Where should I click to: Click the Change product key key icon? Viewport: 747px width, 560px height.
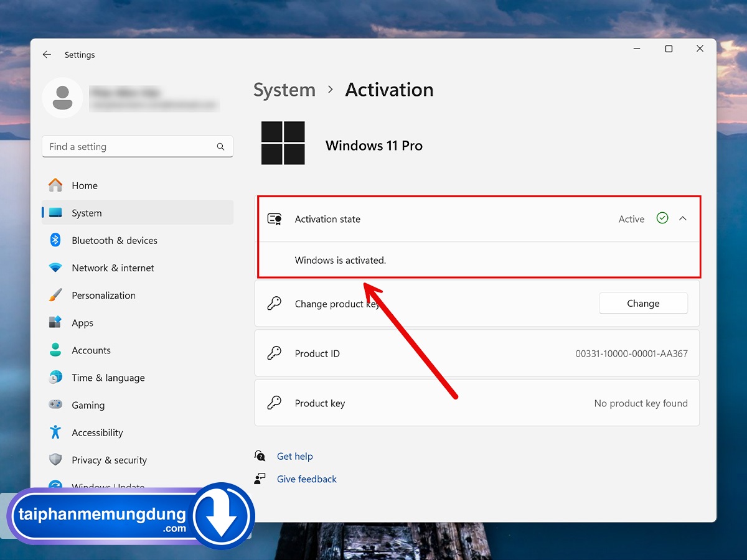click(274, 304)
